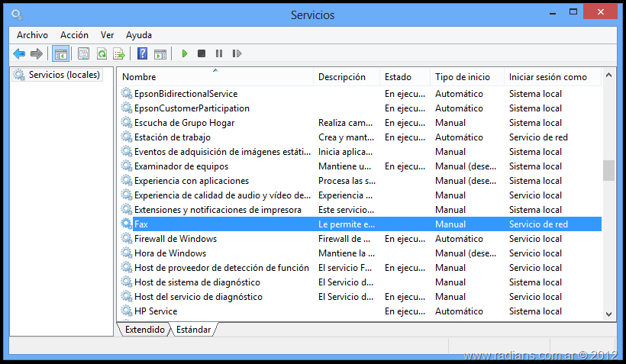Open the Archivo menu
The height and width of the screenshot is (364, 626).
click(32, 35)
